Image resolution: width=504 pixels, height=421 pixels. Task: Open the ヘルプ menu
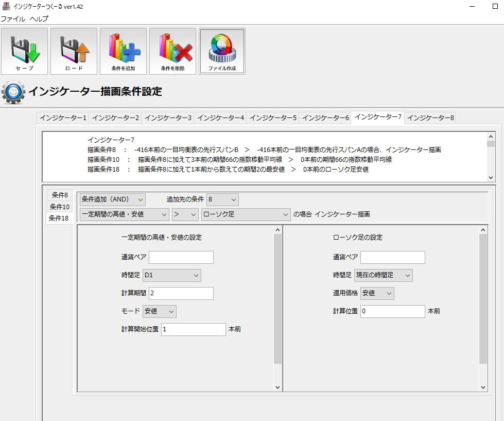(39, 19)
